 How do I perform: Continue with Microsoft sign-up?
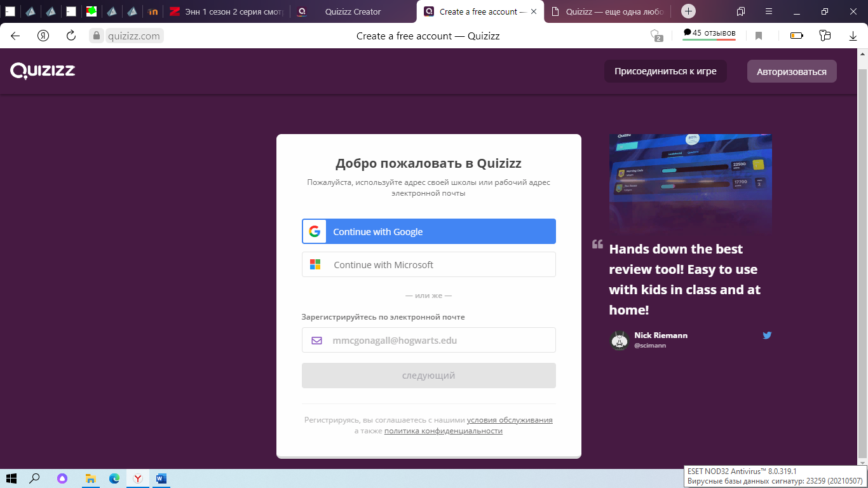pos(429,264)
